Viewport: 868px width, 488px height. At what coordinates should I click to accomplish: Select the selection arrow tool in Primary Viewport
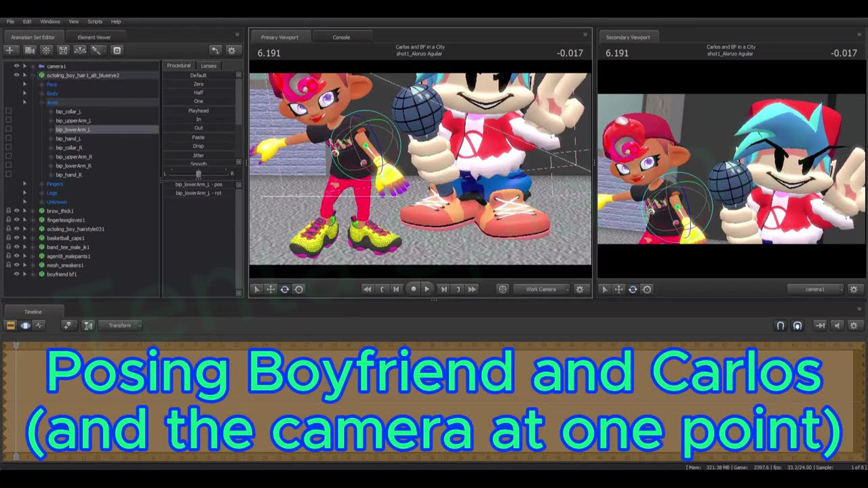(256, 289)
